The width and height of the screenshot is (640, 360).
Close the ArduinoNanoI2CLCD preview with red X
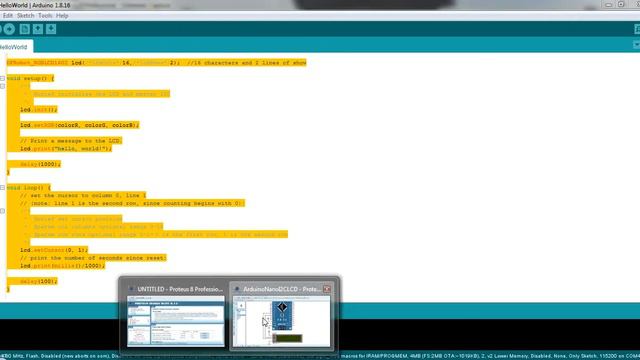(327, 289)
